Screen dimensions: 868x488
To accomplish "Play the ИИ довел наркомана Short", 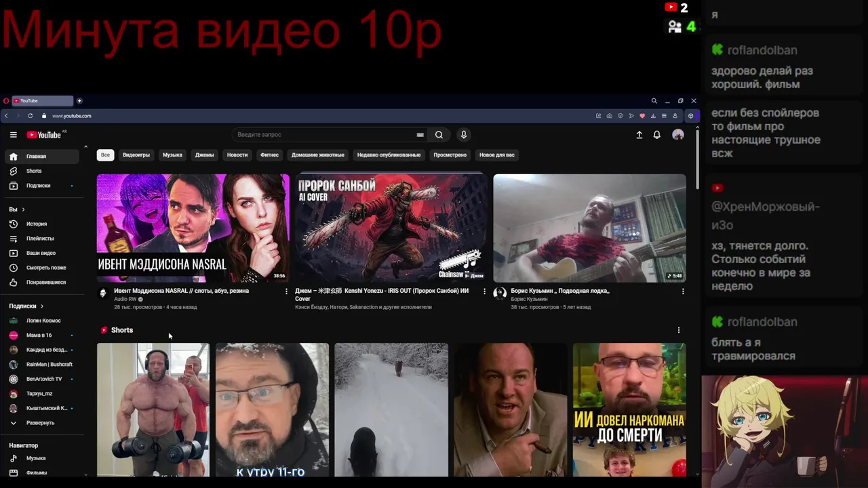I will [629, 409].
